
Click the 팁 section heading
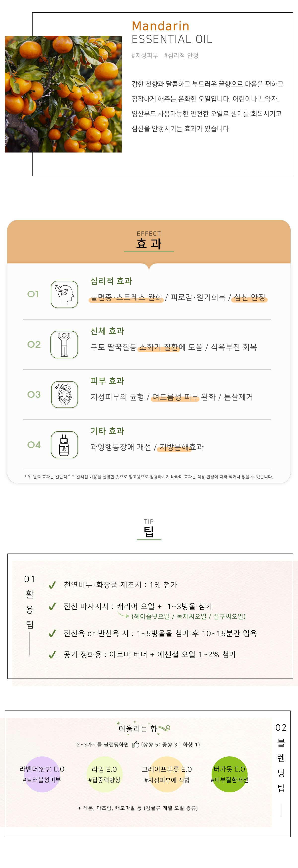coord(149,532)
